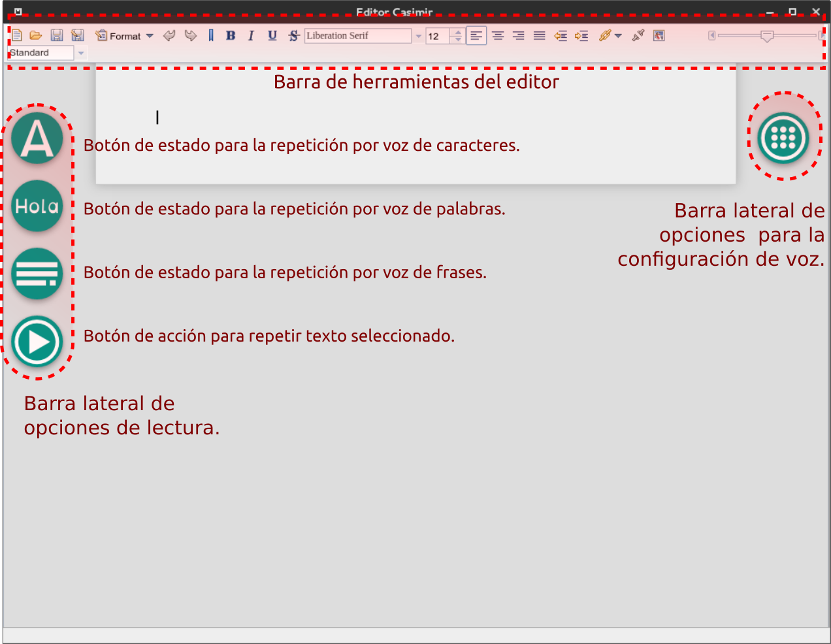Toggle bold formatting
Image resolution: width=831 pixels, height=644 pixels.
pyautogui.click(x=231, y=36)
